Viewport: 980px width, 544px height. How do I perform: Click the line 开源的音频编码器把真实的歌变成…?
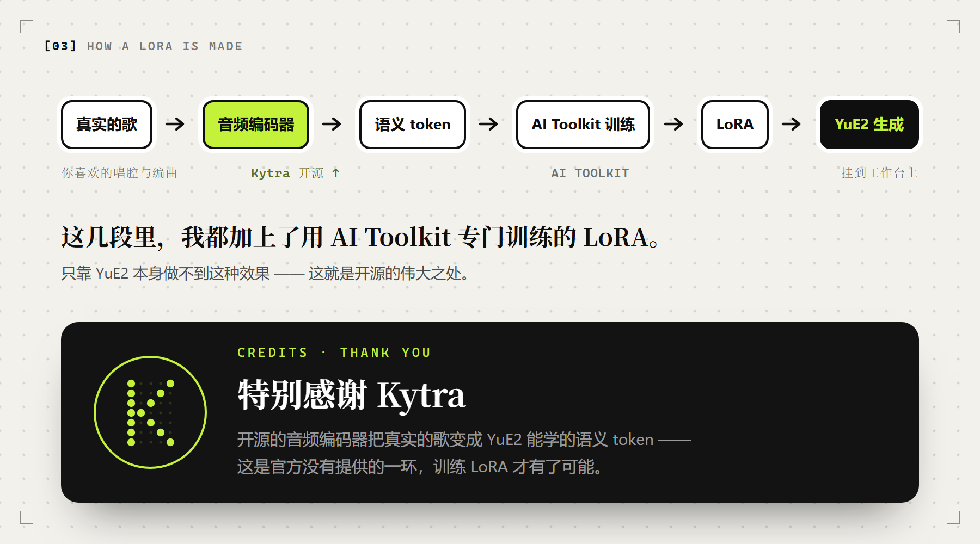[x=464, y=440]
